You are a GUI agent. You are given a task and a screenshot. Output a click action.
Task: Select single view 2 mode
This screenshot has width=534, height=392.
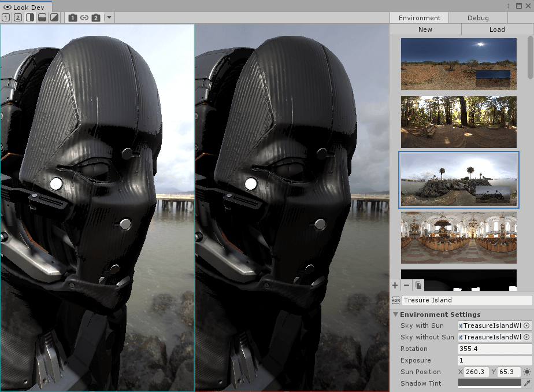[x=17, y=17]
